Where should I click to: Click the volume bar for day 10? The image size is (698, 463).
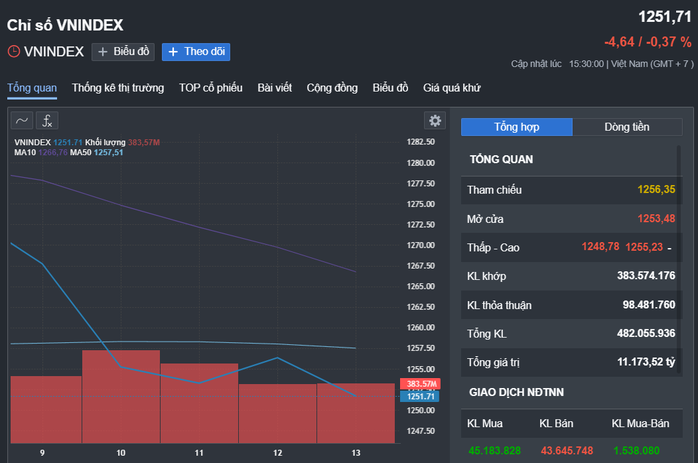click(x=121, y=397)
